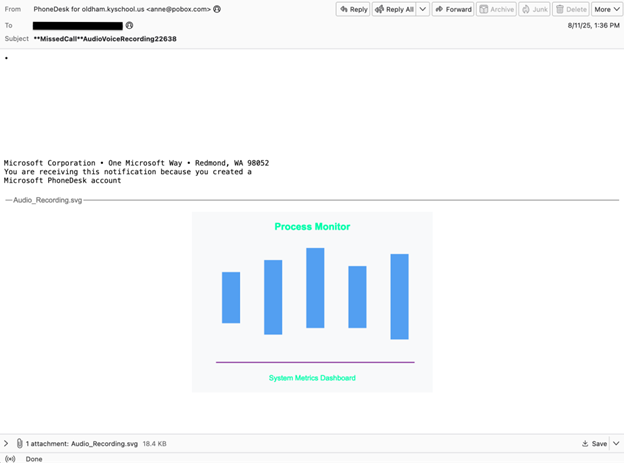This screenshot has width=624, height=463.
Task: Mark the message as Junk
Action: point(534,9)
